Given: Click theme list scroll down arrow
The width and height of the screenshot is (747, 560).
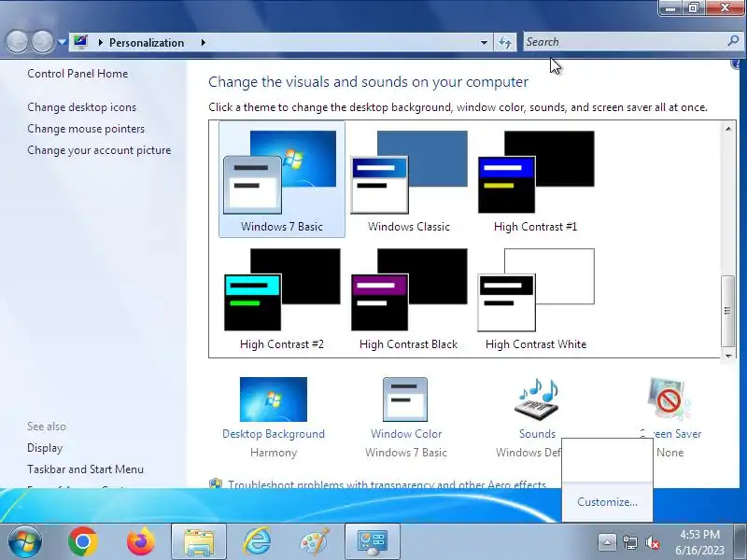Looking at the screenshot, I should click(x=728, y=356).
